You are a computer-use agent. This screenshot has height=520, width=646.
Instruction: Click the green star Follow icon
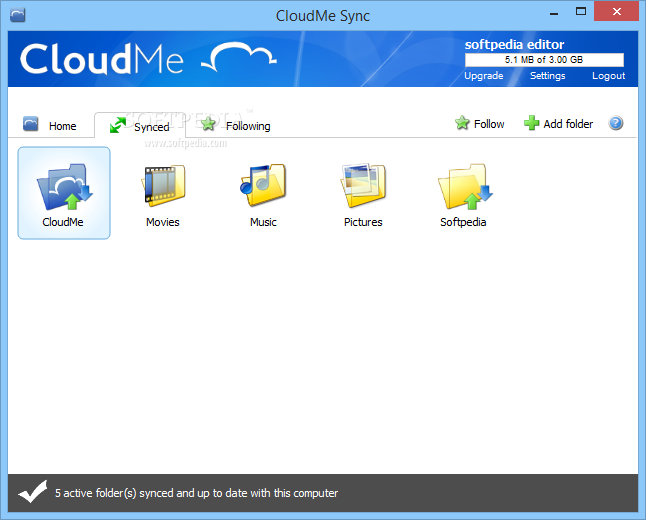[x=462, y=123]
